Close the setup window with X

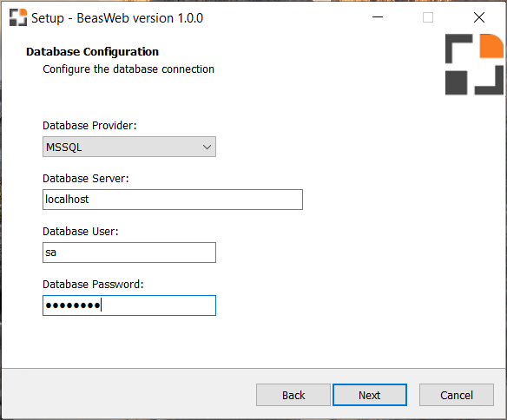point(479,17)
